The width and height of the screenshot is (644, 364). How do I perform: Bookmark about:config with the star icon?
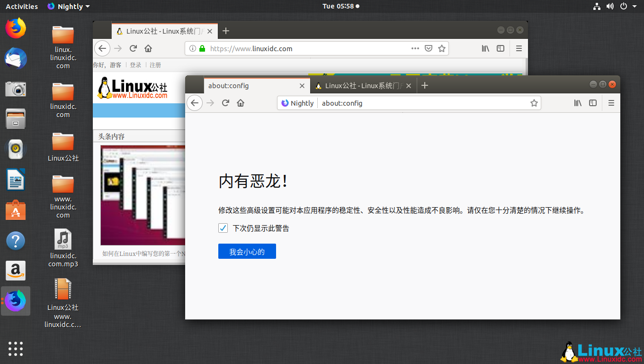[534, 103]
